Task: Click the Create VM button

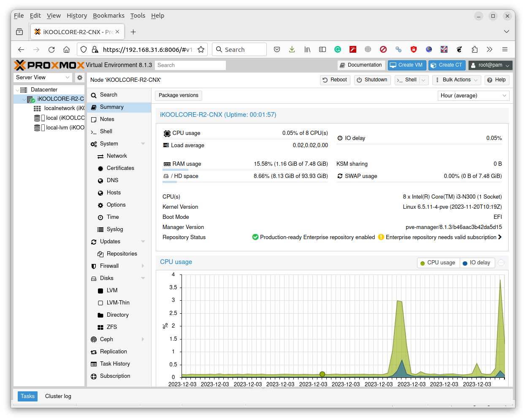Action: 407,65
